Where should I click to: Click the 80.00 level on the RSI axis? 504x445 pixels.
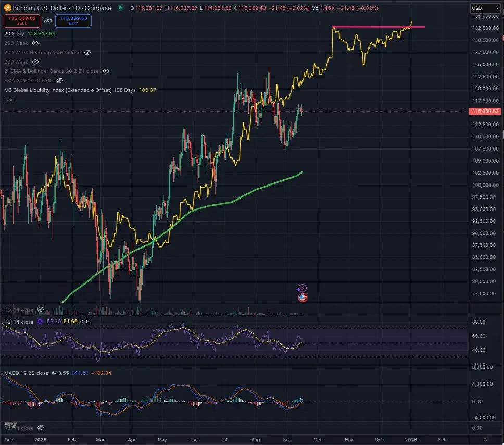click(478, 322)
